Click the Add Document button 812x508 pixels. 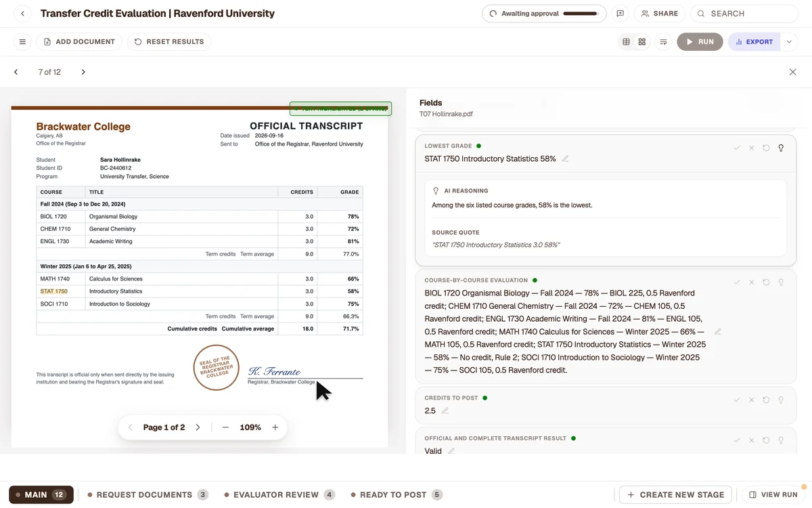point(79,42)
